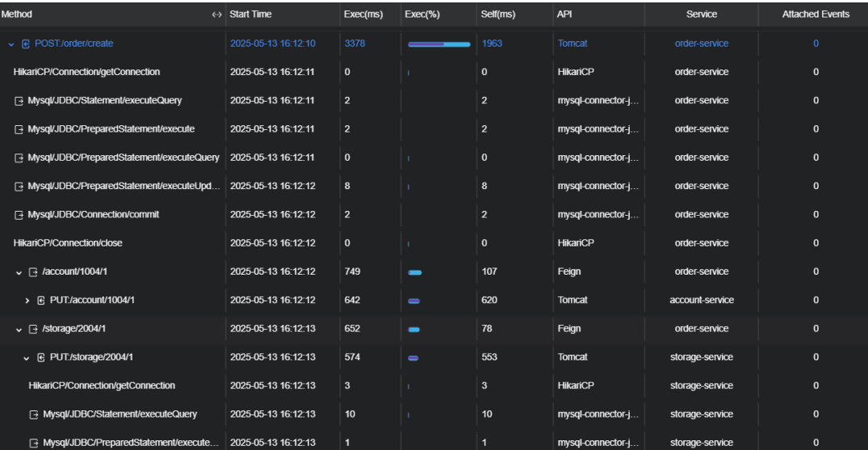Click the exit icon of order-service Statement/executeQuery
Image resolution: width=868 pixels, height=450 pixels.
coord(19,101)
